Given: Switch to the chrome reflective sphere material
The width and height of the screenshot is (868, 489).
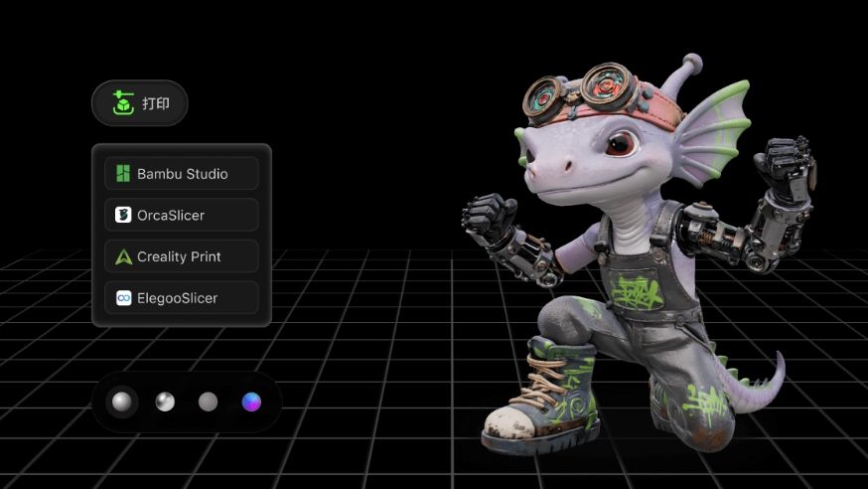Looking at the screenshot, I should pos(165,402).
